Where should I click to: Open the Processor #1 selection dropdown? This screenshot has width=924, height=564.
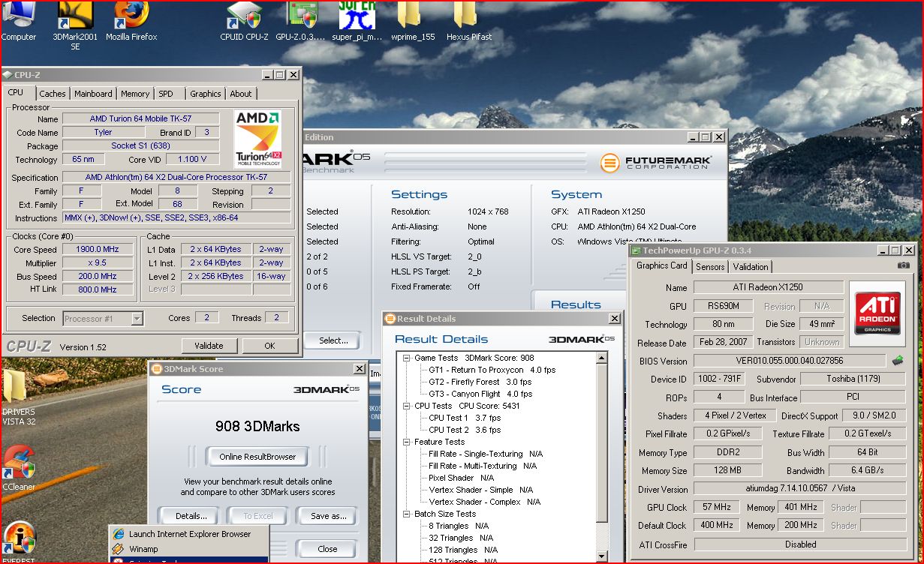137,319
